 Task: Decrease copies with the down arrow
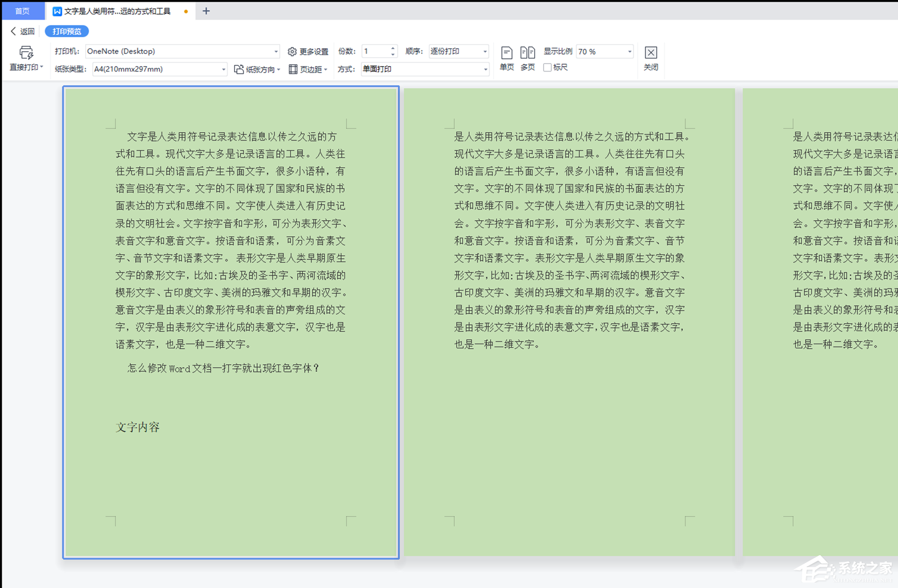393,55
